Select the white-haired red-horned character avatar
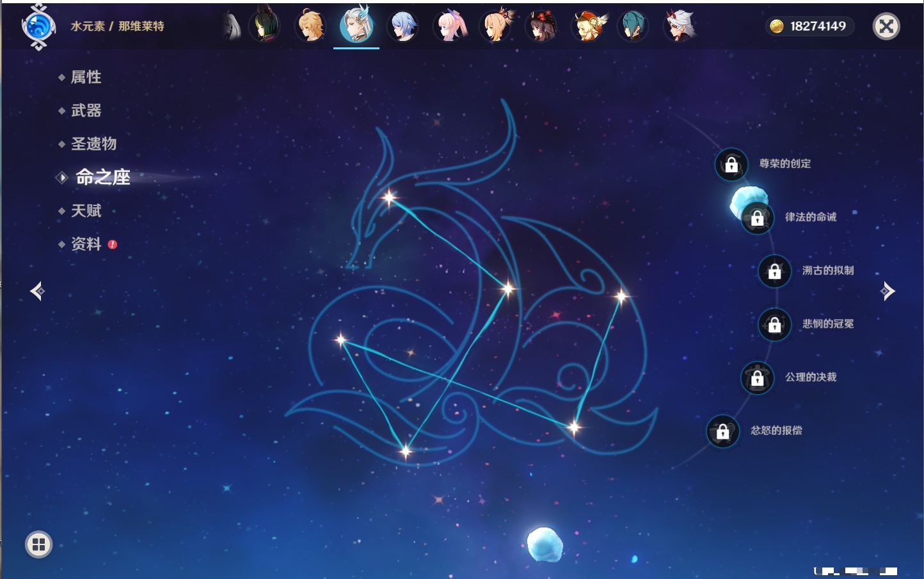The image size is (924, 579). [680, 26]
